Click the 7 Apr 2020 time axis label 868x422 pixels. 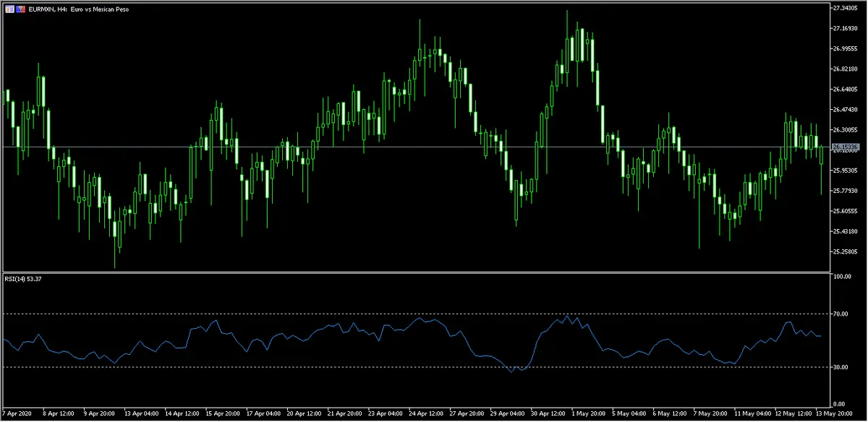[x=17, y=415]
